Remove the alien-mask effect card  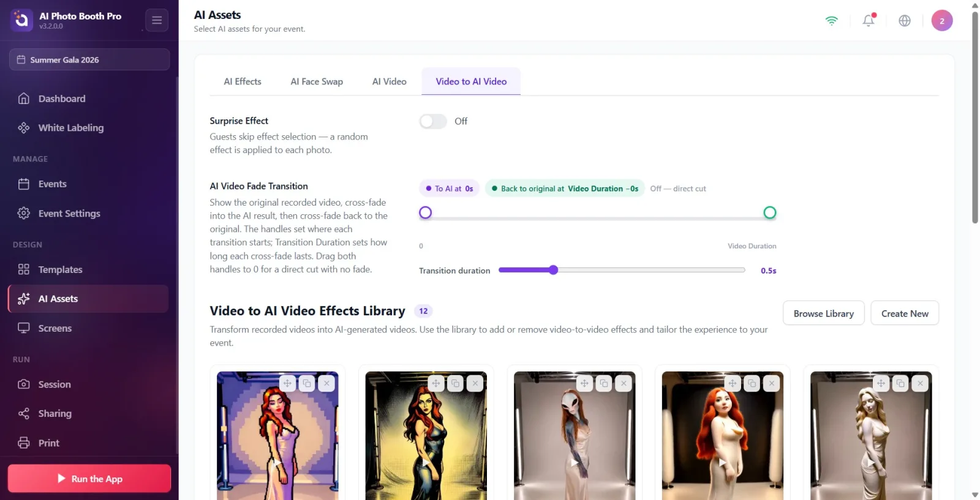624,383
